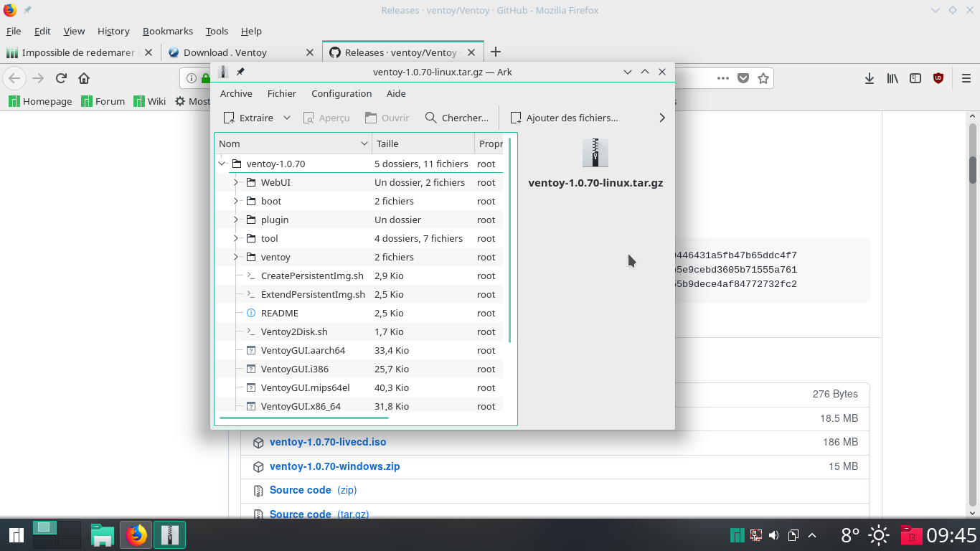This screenshot has height=551, width=980.
Task: Open the Archive menu in Ark
Action: 236,93
